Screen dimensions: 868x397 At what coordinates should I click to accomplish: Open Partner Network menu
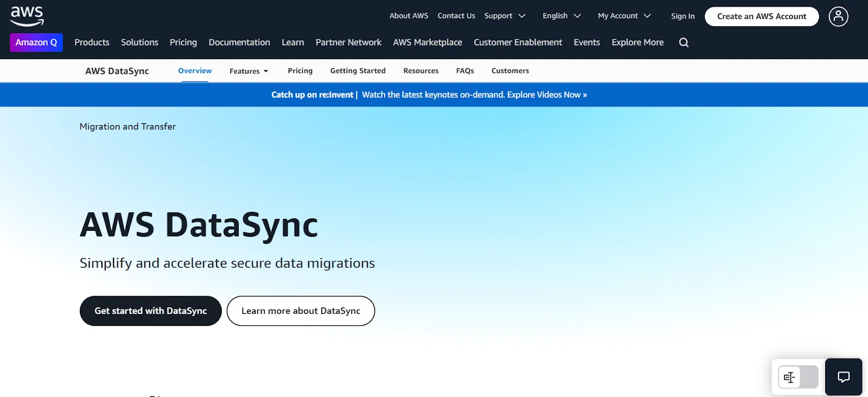348,42
